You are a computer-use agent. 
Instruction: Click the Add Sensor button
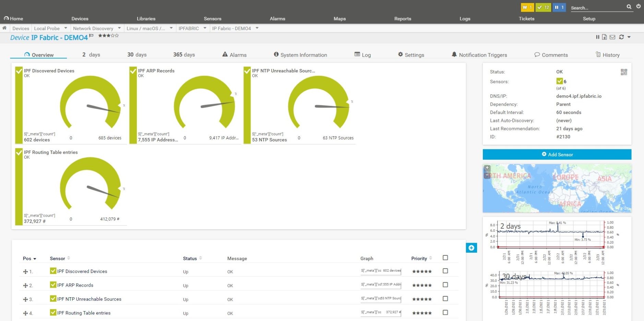click(557, 154)
